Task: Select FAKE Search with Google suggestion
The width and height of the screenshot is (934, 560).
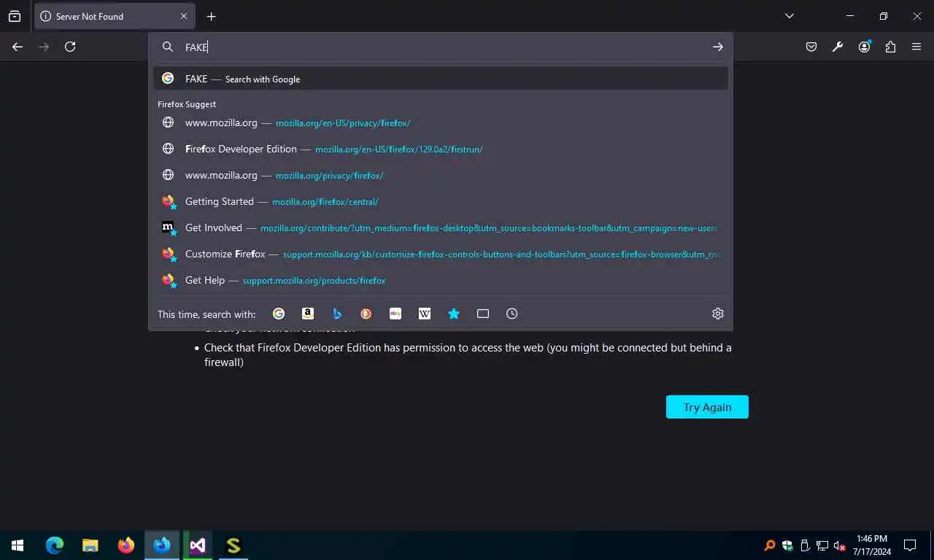Action: (x=441, y=79)
